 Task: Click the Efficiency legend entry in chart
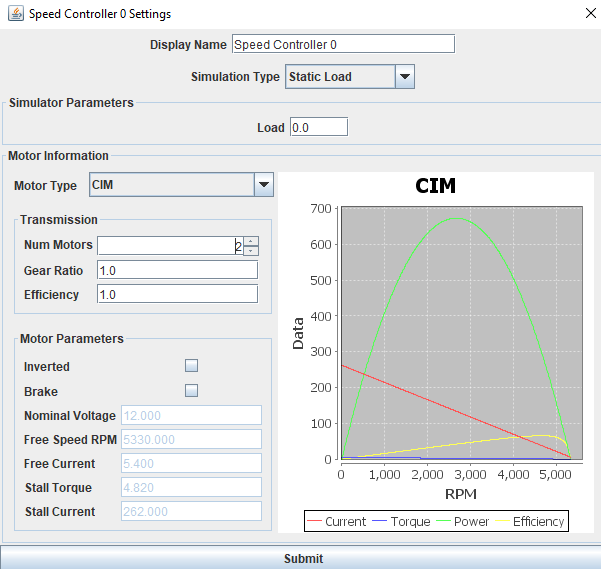coord(530,521)
